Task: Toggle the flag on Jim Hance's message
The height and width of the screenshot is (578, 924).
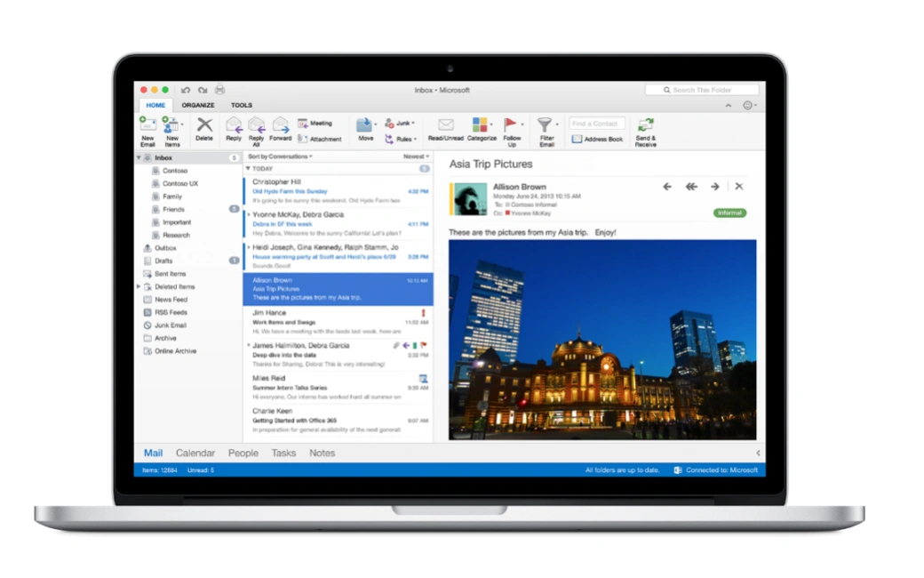Action: coord(424,313)
